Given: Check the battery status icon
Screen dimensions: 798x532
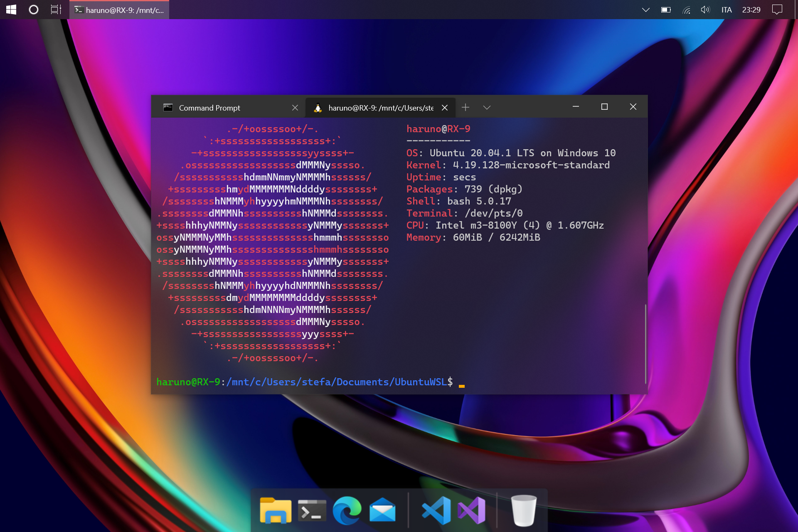Looking at the screenshot, I should tap(666, 10).
